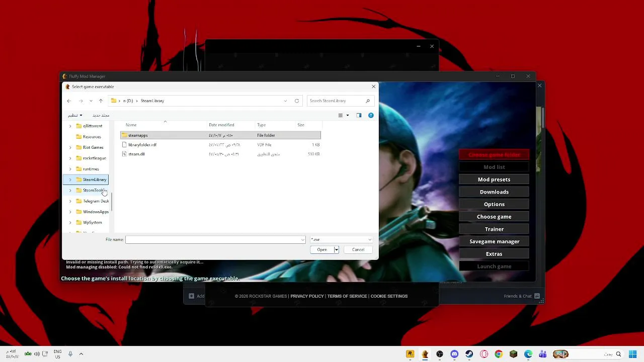The height and width of the screenshot is (362, 644).
Task: Open the Open button's split arrow
Action: coord(336,250)
